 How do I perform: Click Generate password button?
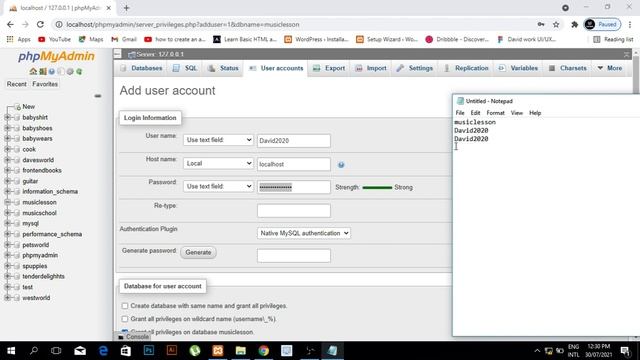[x=198, y=252]
